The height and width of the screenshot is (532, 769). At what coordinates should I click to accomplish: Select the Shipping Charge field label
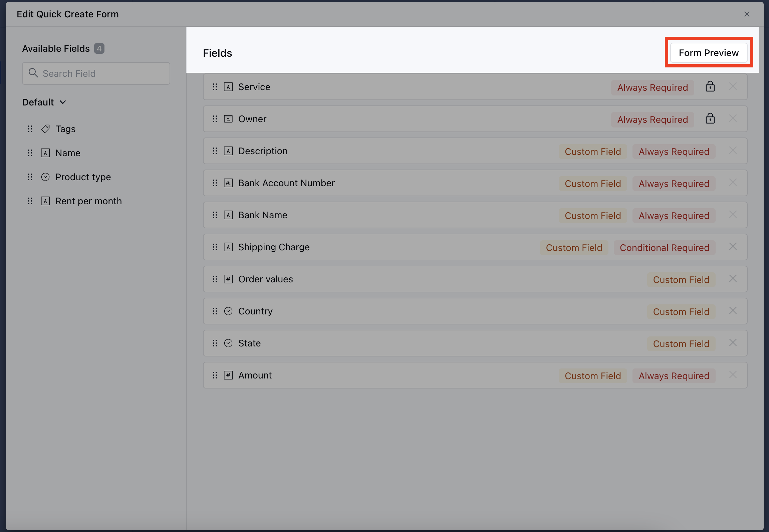point(274,247)
